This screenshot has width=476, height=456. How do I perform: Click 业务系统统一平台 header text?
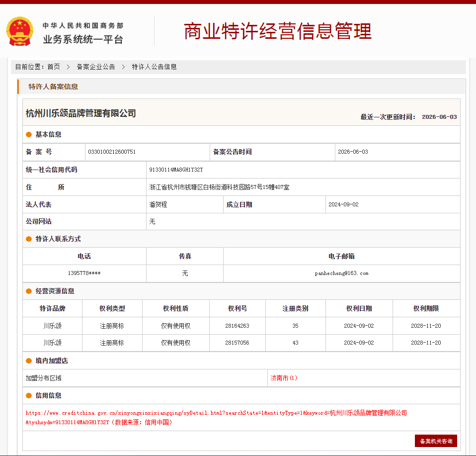[83, 39]
